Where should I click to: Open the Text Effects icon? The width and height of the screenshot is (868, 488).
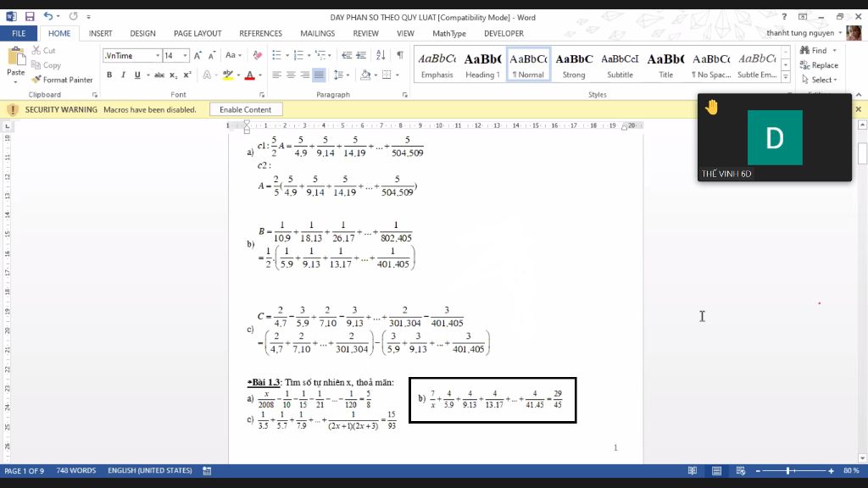[x=207, y=75]
